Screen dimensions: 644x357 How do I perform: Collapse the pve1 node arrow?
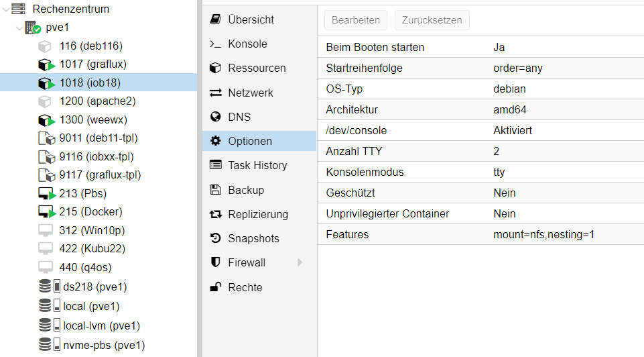pos(19,28)
